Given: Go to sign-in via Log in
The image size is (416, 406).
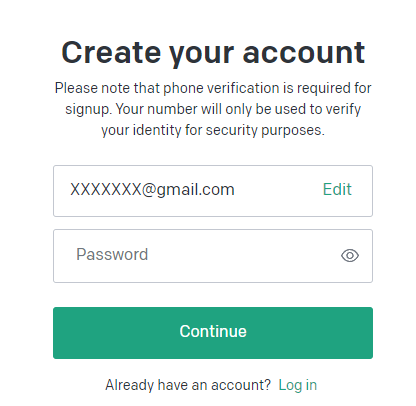Looking at the screenshot, I should tap(298, 385).
